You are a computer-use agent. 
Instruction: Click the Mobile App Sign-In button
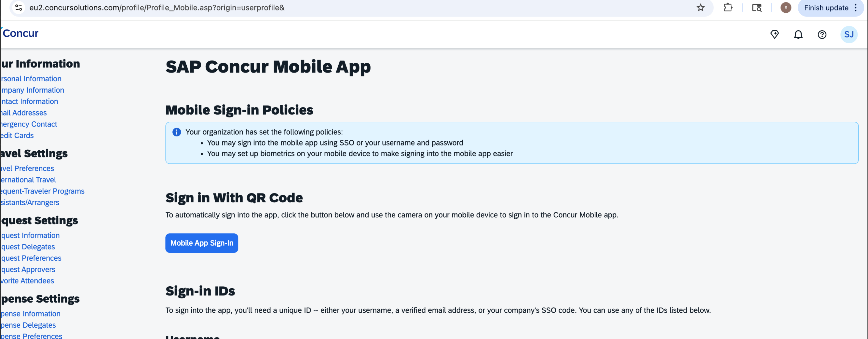point(202,243)
